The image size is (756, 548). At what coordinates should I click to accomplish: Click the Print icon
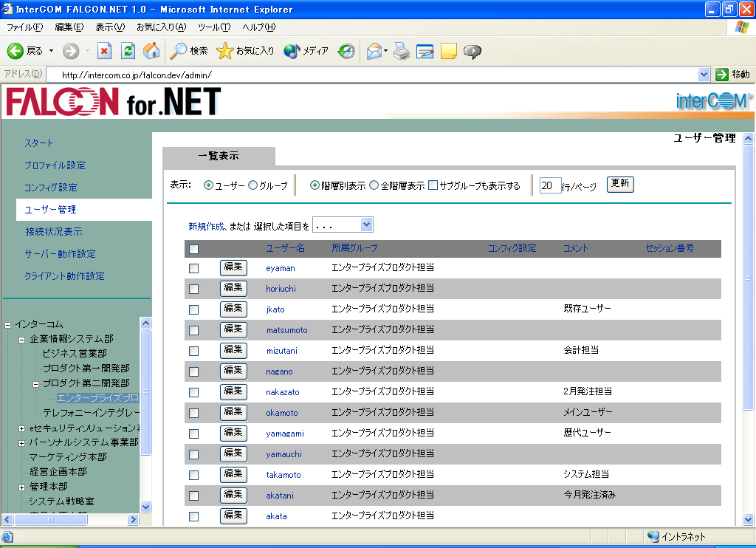401,51
